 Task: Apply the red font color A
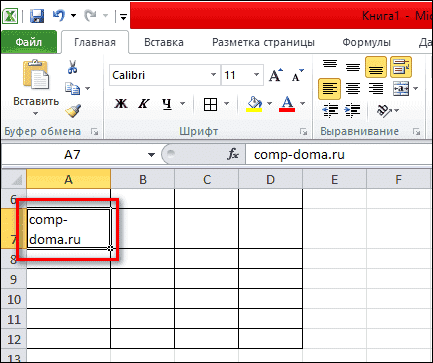[287, 104]
